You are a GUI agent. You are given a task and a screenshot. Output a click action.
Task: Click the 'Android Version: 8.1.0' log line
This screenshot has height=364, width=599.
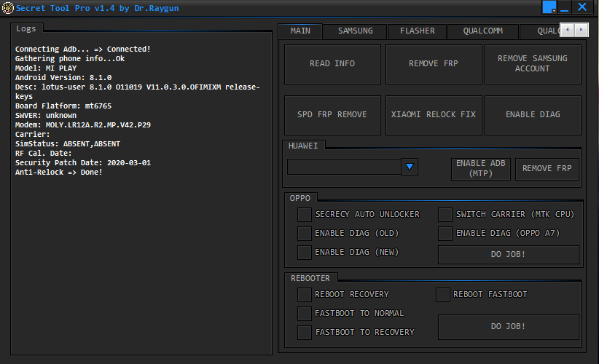tap(63, 77)
